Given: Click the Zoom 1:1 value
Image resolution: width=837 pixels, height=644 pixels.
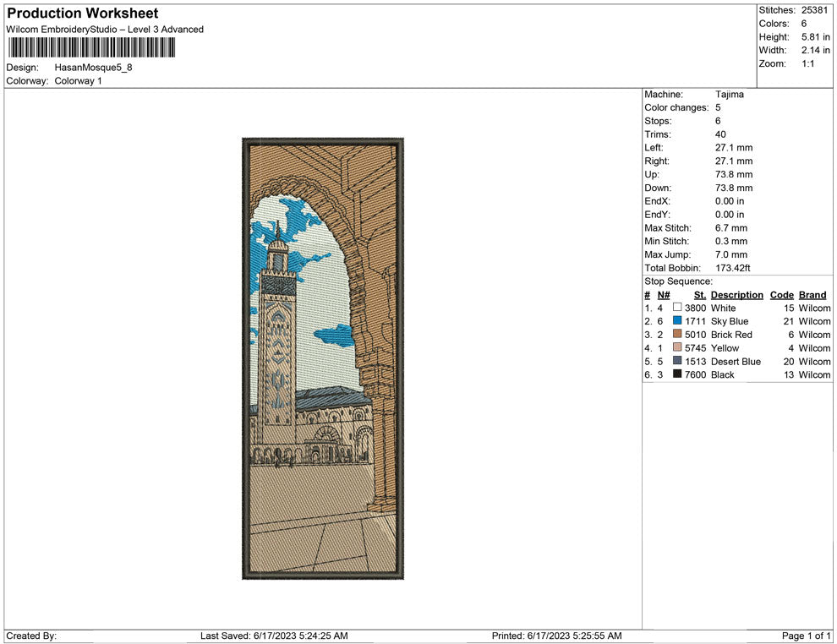Looking at the screenshot, I should (808, 63).
